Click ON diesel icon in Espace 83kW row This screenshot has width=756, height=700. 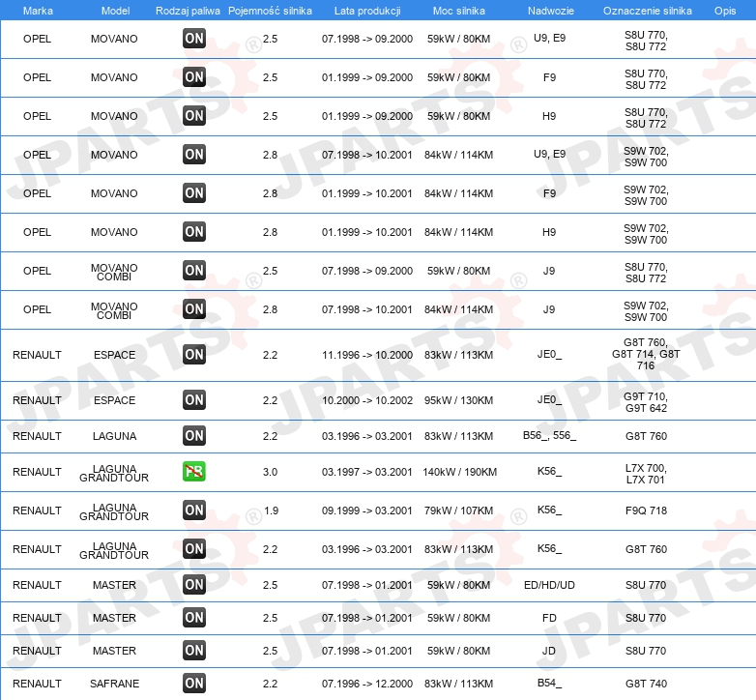194,354
